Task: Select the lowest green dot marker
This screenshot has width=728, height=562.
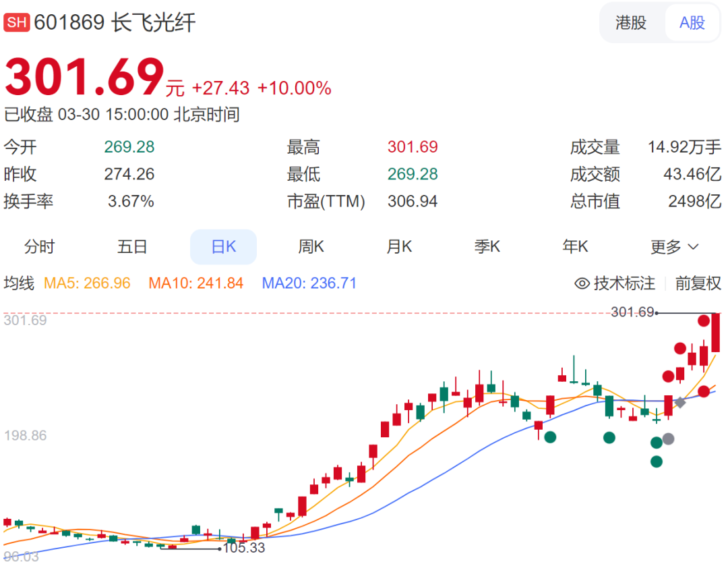Action: pyautogui.click(x=656, y=461)
